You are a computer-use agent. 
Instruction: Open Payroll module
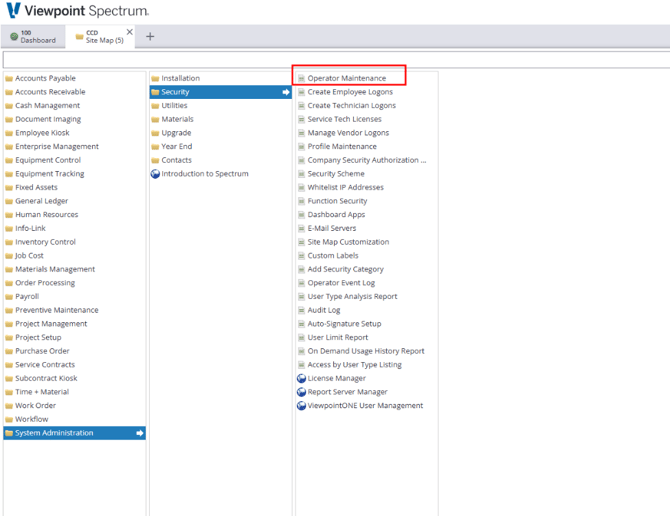pyautogui.click(x=27, y=296)
